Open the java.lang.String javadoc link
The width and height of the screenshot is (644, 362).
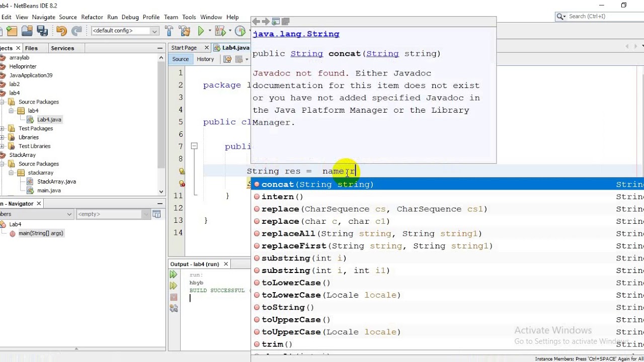[296, 34]
